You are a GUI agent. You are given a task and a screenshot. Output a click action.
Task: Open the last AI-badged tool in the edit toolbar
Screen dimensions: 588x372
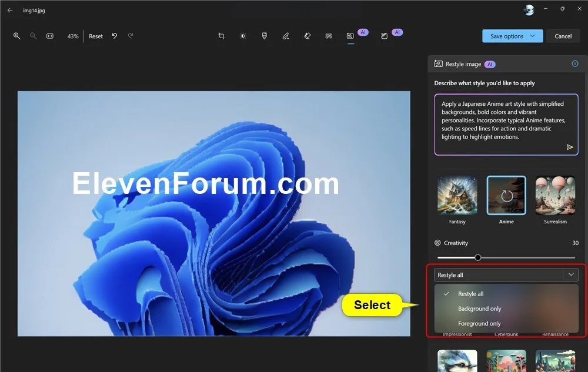(x=385, y=36)
